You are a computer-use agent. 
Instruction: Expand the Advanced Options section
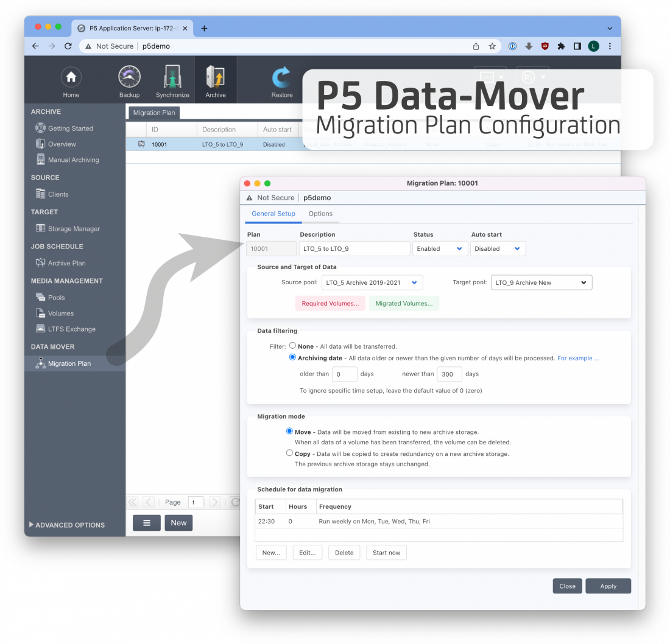[66, 525]
